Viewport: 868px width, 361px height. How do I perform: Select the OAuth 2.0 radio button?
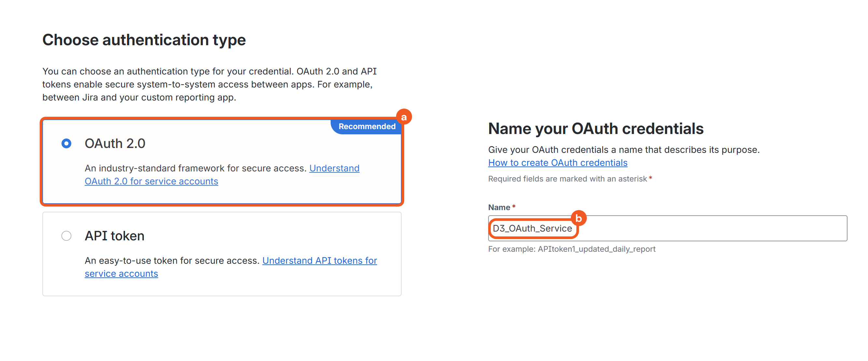[x=66, y=143]
